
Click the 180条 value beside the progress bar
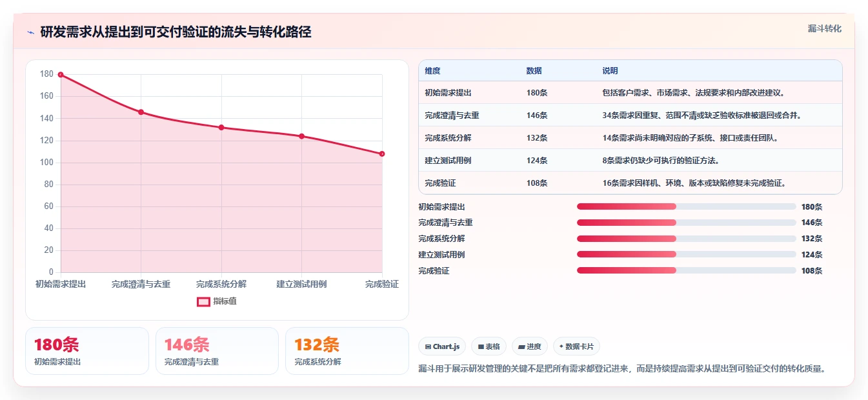[x=812, y=207]
